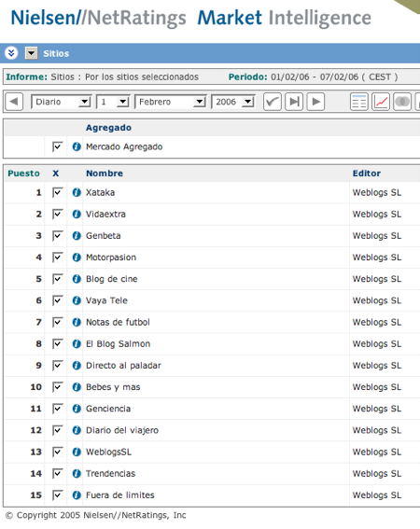The width and height of the screenshot is (420, 529).
Task: Show info icon for Diario del viajero
Action: [77, 430]
